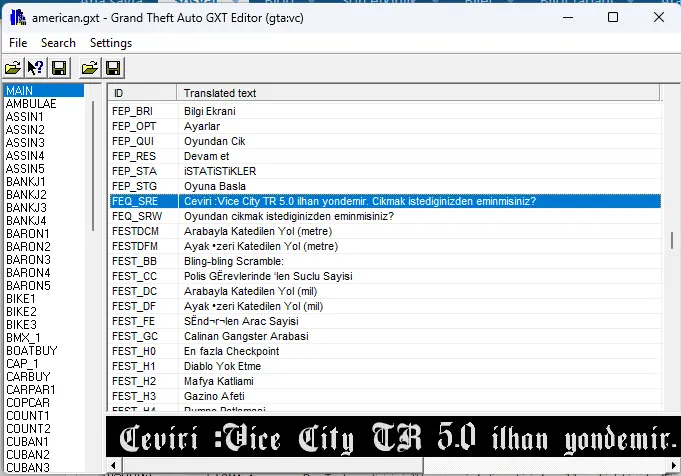
Task: Select the FEP_BRI row 'Bilgi Ekrani'
Action: click(385, 111)
